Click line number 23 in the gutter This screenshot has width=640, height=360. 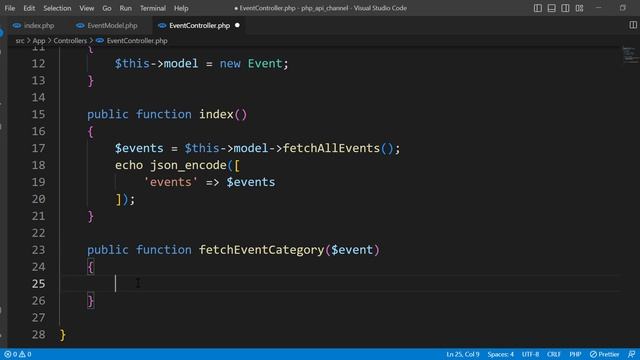(x=38, y=250)
